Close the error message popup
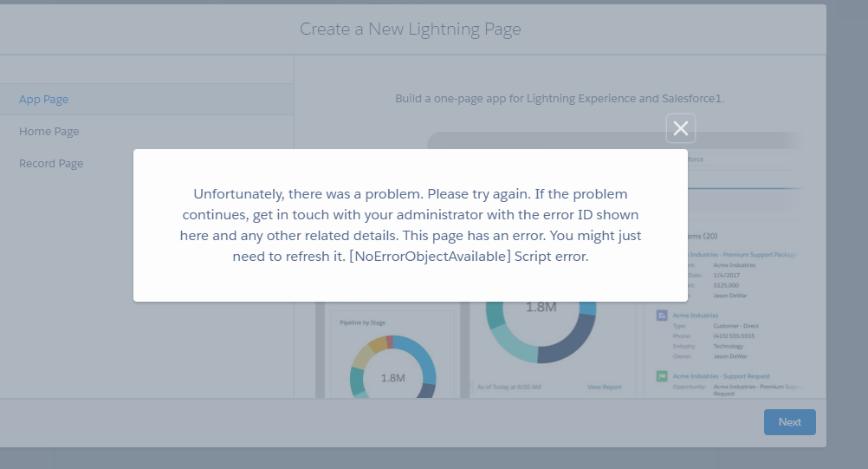Screen dimensions: 868x469 coord(681,128)
